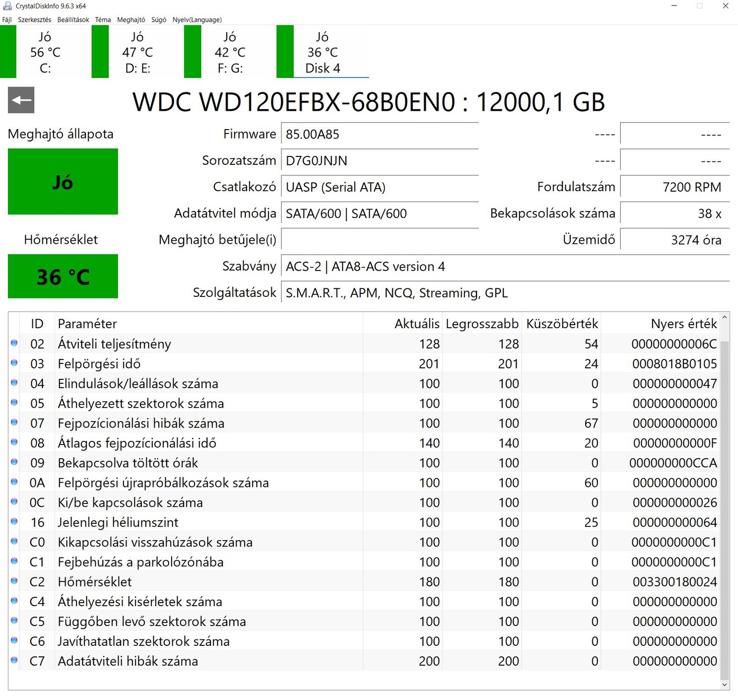
Task: Select the Disk 4 tab
Action: point(323,52)
